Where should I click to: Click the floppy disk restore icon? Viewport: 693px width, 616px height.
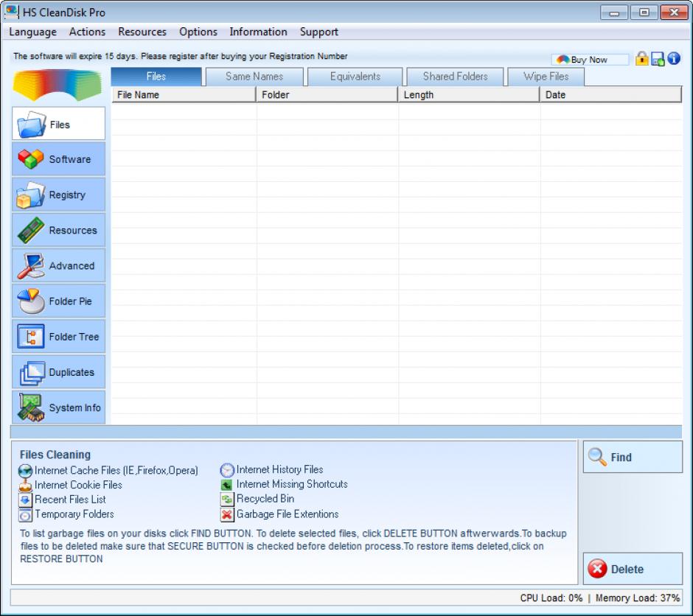(x=658, y=59)
